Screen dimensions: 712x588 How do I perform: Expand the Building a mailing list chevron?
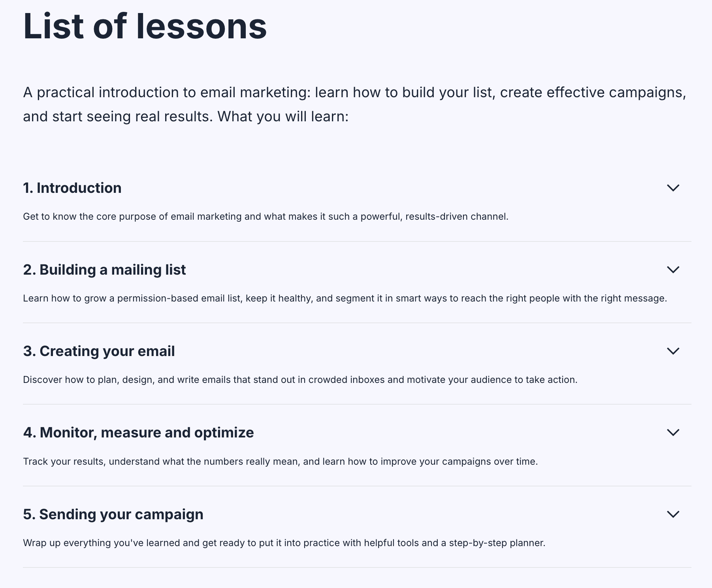[x=673, y=269]
